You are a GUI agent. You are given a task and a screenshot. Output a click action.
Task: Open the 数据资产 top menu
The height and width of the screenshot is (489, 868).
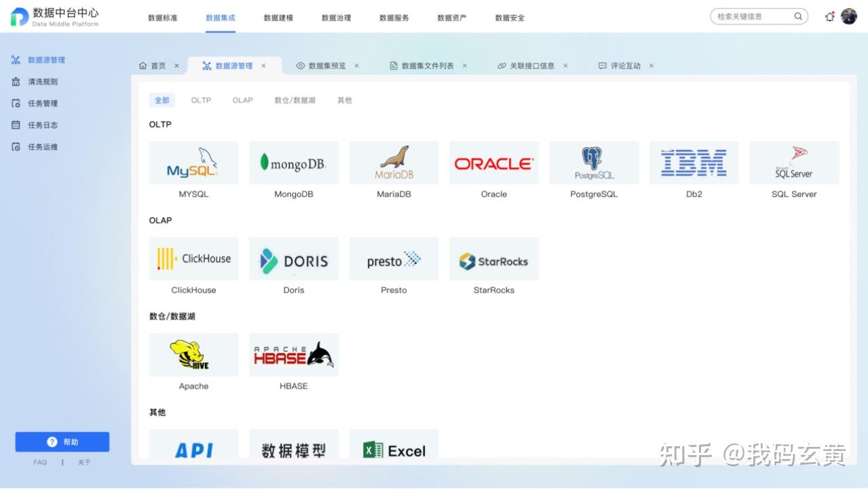pos(452,18)
